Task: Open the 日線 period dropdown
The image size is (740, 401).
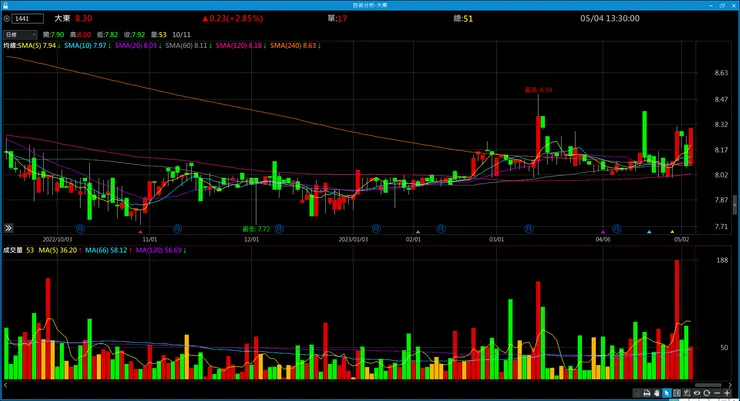Action: pos(20,34)
